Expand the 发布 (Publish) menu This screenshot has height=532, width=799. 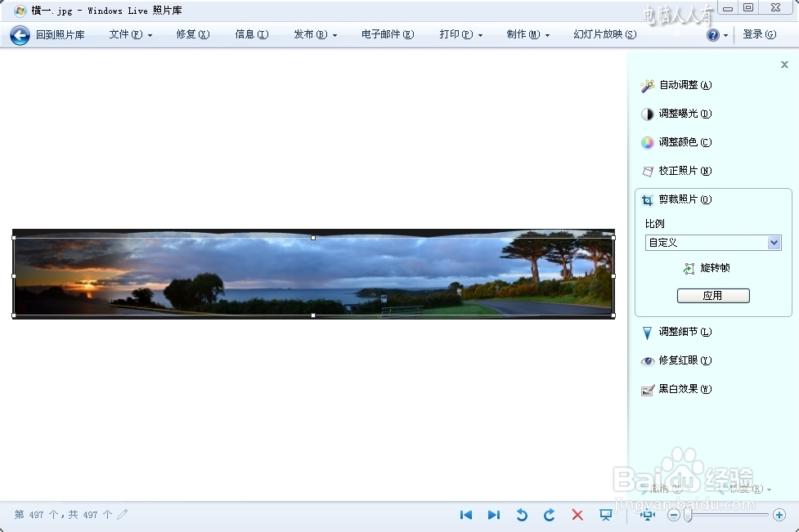point(315,34)
